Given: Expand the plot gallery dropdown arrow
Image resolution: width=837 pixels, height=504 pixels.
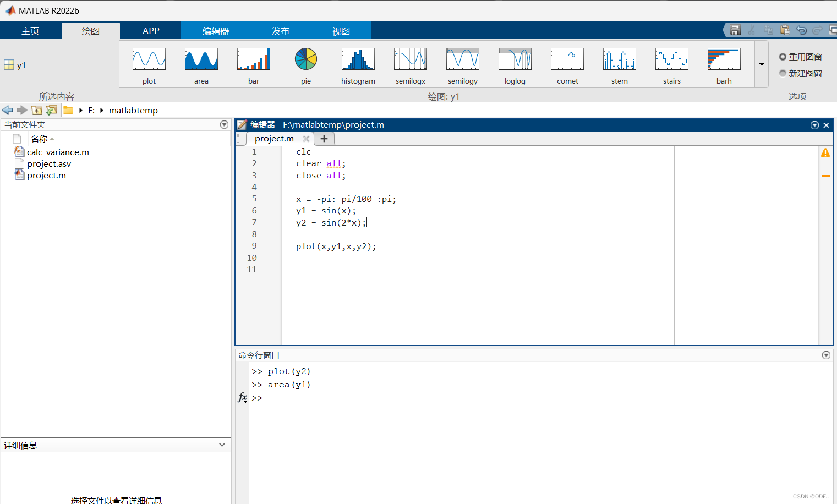Looking at the screenshot, I should (x=762, y=64).
